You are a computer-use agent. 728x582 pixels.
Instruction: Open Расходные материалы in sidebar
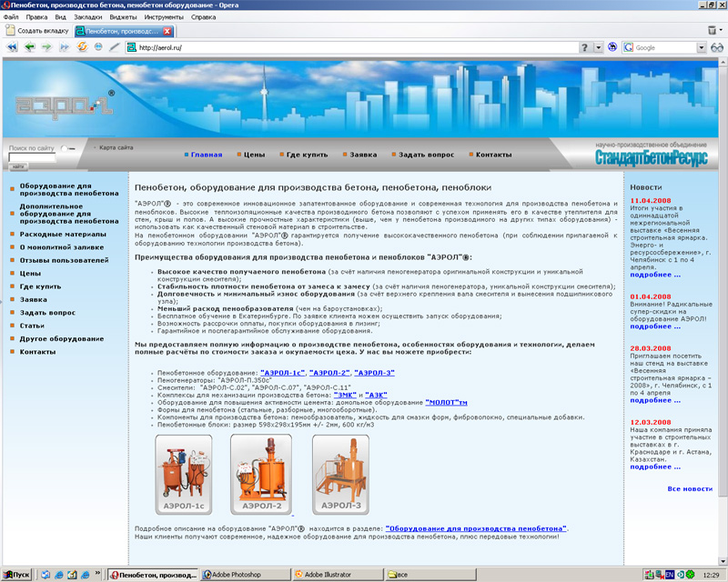[63, 235]
